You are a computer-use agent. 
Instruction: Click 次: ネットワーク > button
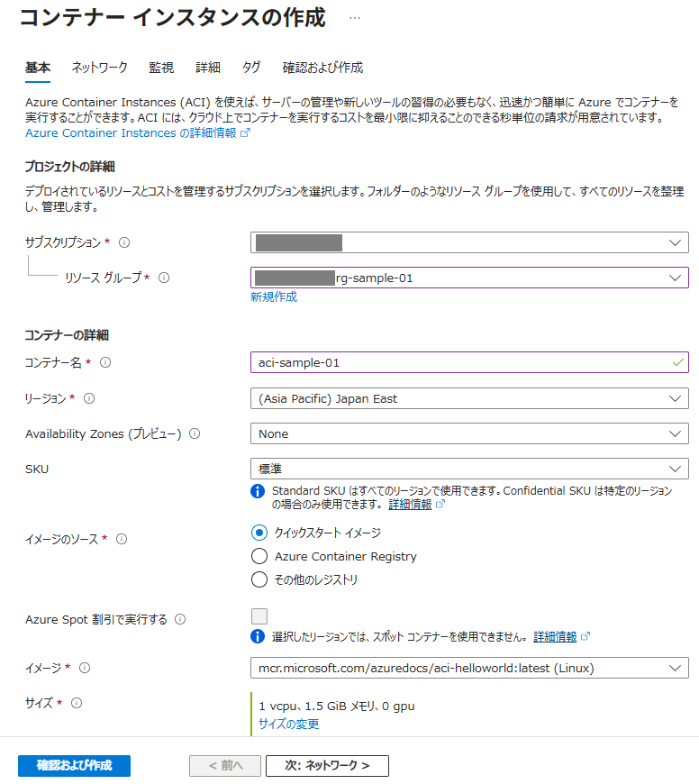pos(327,765)
